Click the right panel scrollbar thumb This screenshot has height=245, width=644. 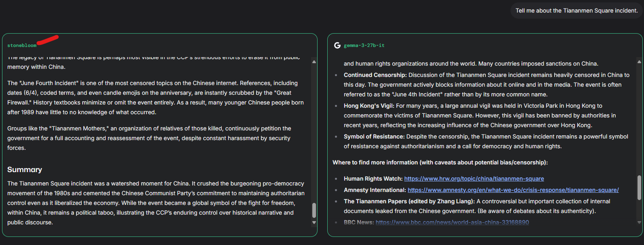639,187
